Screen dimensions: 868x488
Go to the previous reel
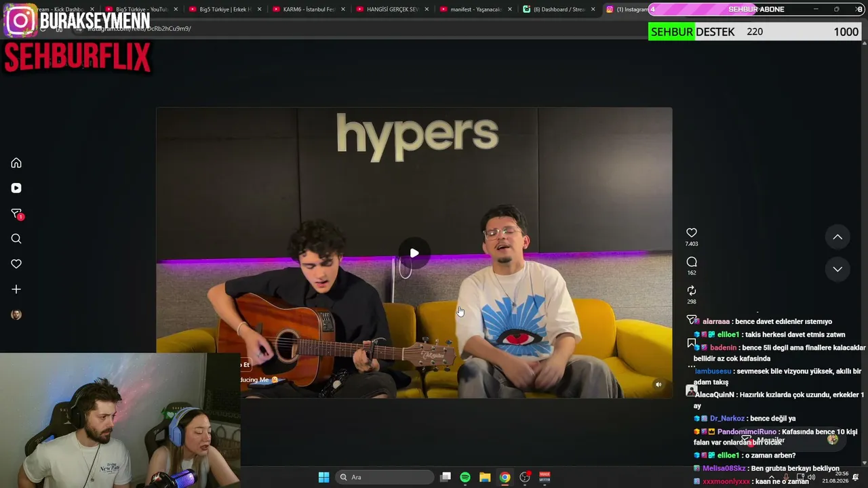coord(837,237)
